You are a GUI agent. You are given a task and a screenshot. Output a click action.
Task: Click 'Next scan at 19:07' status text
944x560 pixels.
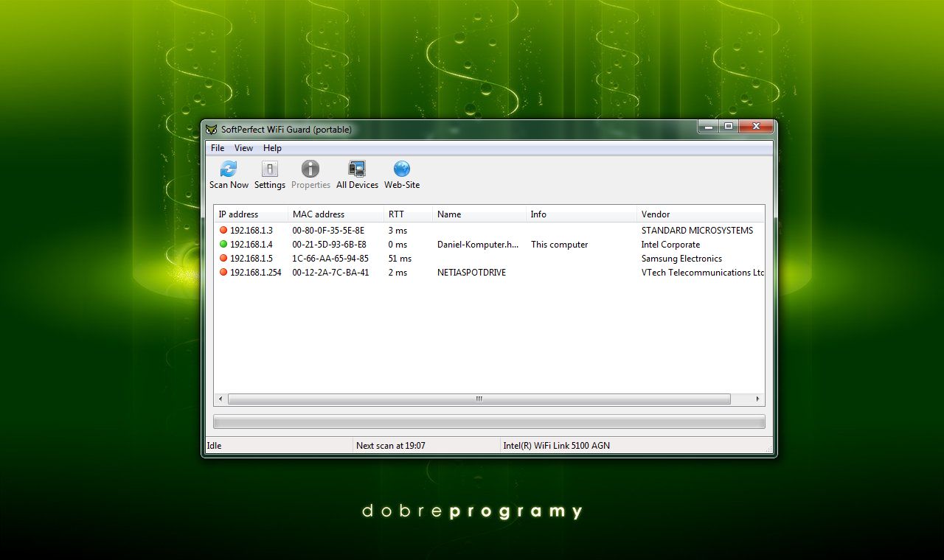tap(391, 445)
